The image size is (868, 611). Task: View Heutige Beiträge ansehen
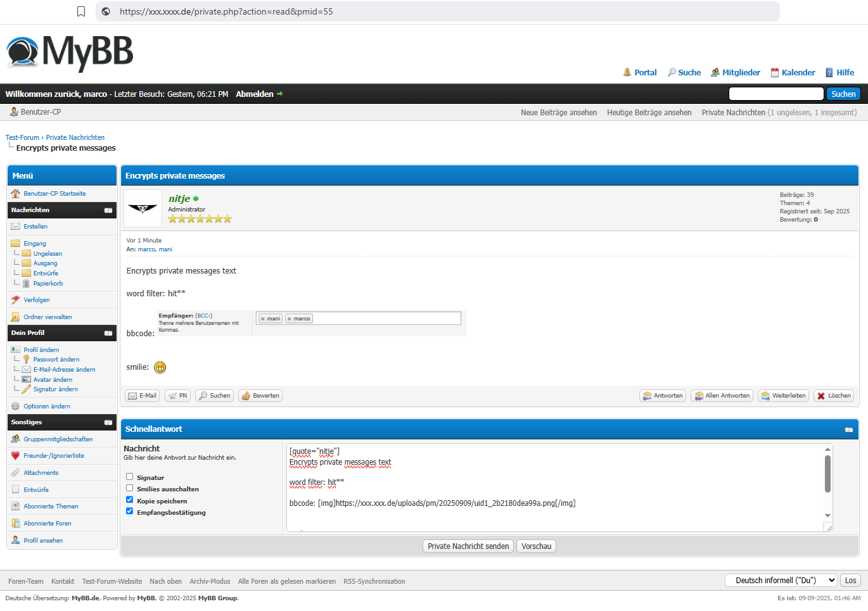(x=649, y=113)
